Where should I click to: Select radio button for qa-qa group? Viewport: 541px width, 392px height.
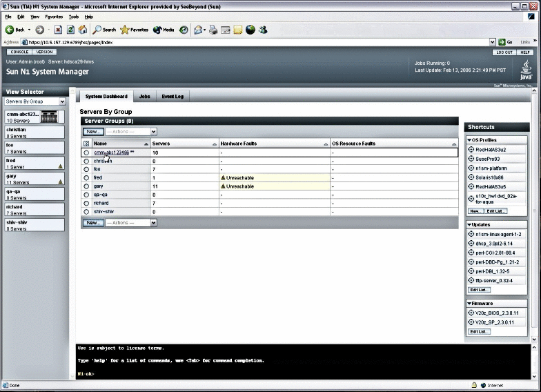tap(86, 195)
